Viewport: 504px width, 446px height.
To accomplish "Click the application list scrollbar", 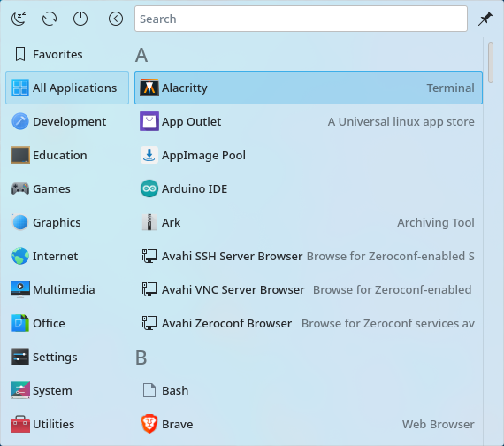I will coord(491,63).
